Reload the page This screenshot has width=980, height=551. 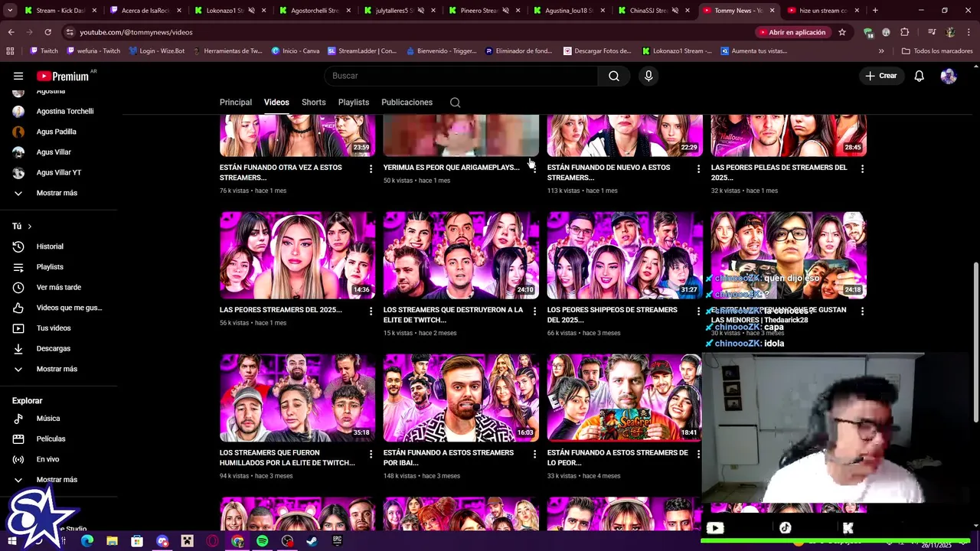pyautogui.click(x=47, y=32)
